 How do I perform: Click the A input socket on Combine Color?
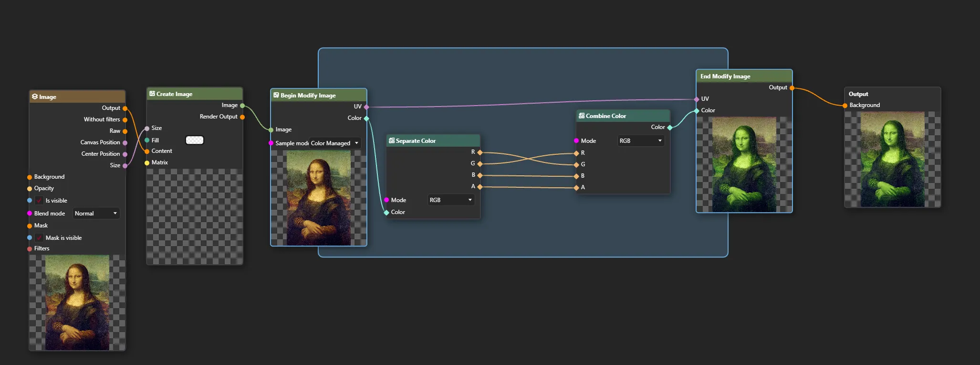[x=576, y=188]
